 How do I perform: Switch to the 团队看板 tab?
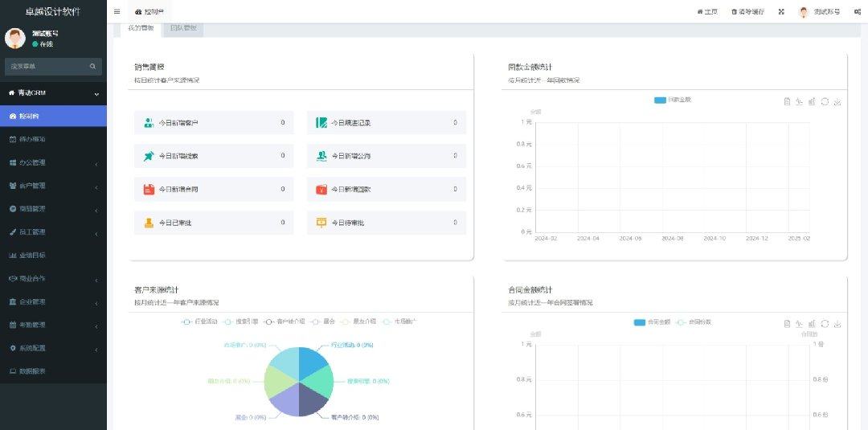(182, 28)
